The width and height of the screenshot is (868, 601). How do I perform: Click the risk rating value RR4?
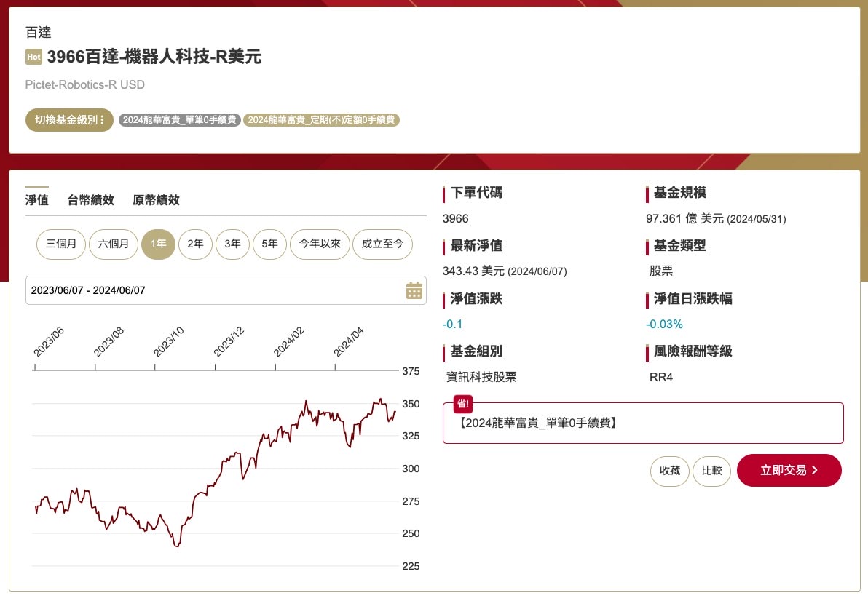tap(661, 377)
